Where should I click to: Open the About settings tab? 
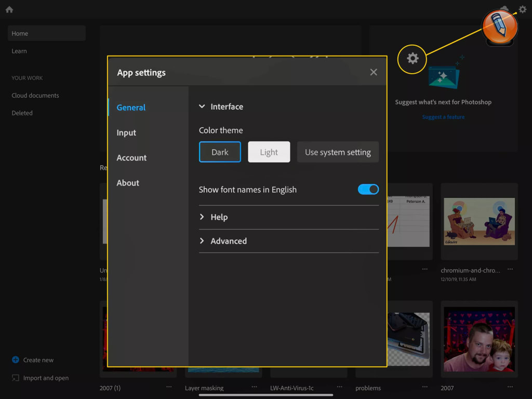point(128,183)
